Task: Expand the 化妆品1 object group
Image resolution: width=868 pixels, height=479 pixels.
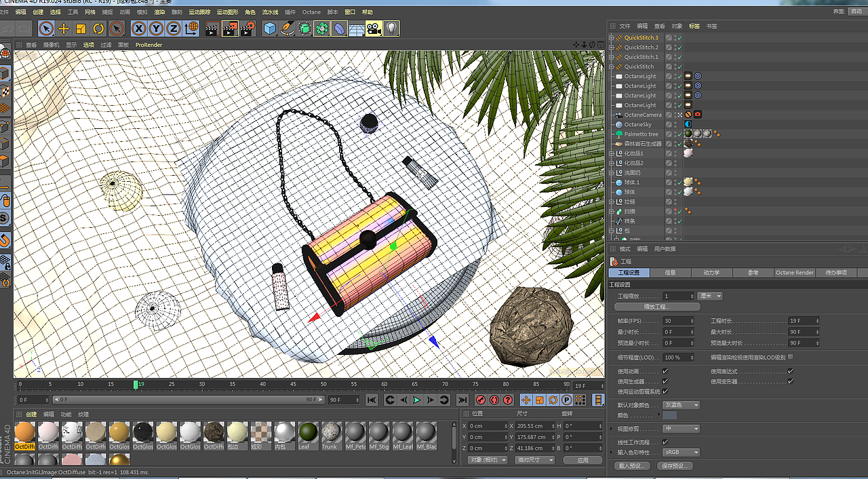Action: click(611, 153)
